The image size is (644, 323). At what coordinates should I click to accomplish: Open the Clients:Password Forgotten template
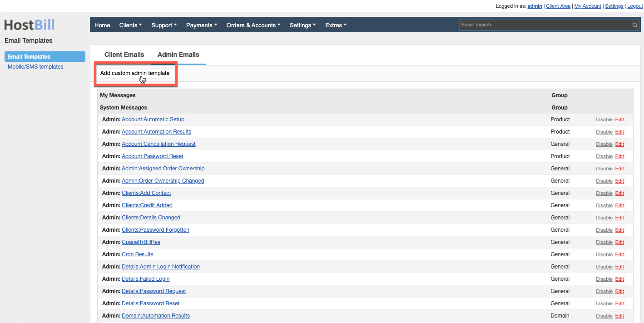tap(155, 229)
